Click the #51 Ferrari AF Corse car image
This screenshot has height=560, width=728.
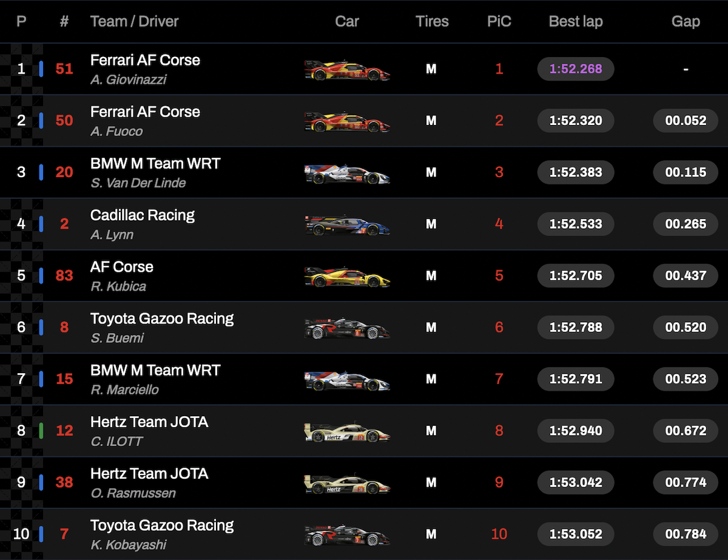(347, 70)
